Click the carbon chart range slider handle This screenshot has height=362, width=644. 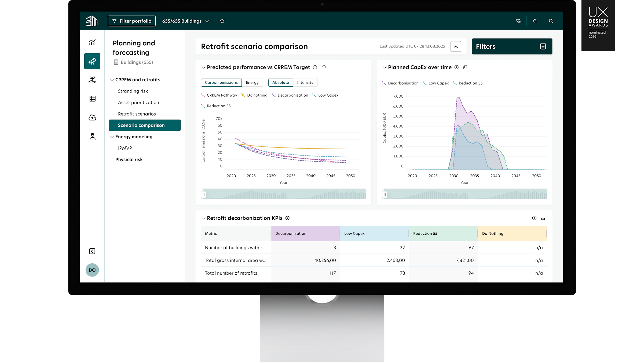pos(204,194)
